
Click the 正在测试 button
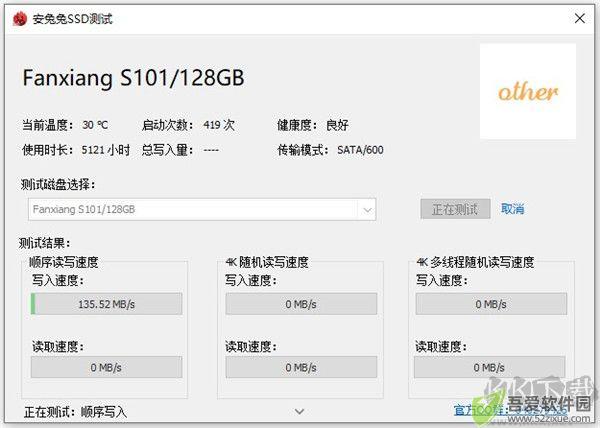pyautogui.click(x=455, y=209)
